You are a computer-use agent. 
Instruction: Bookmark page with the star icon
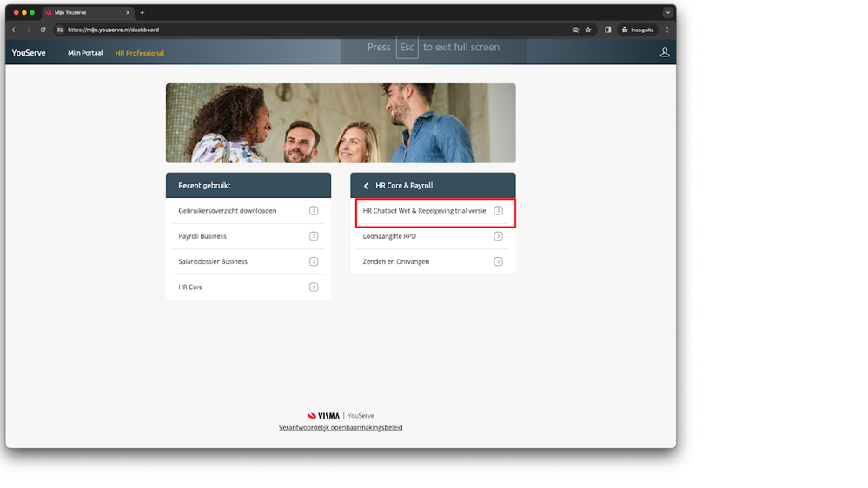[588, 30]
